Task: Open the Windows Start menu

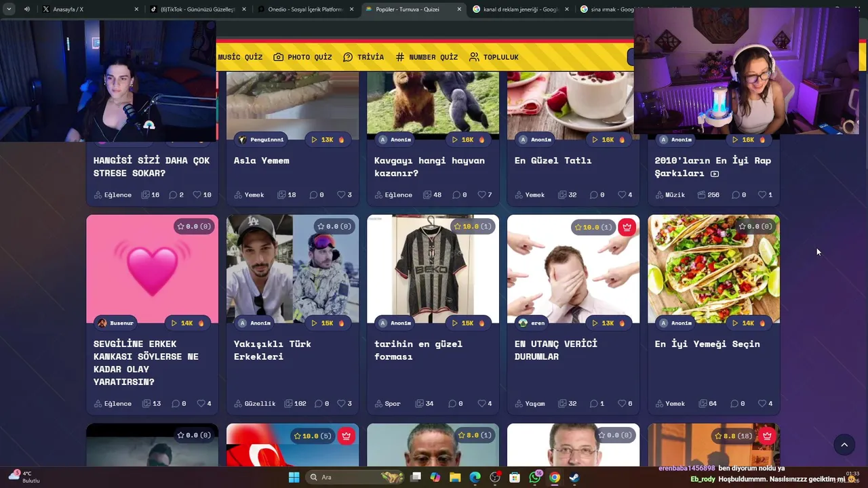Action: point(294,477)
